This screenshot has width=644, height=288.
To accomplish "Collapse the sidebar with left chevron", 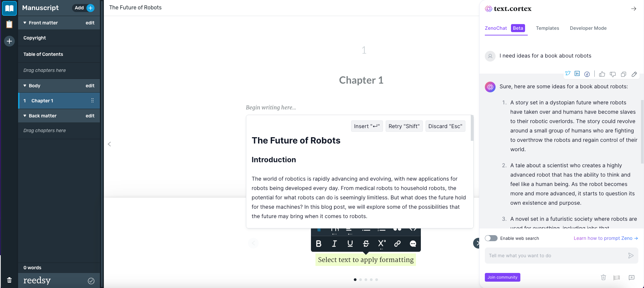I will [109, 144].
